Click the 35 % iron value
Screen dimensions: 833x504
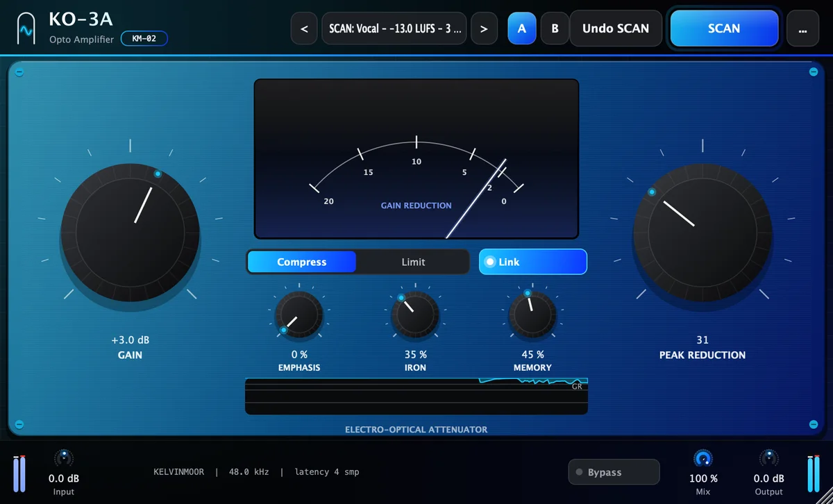[415, 355]
